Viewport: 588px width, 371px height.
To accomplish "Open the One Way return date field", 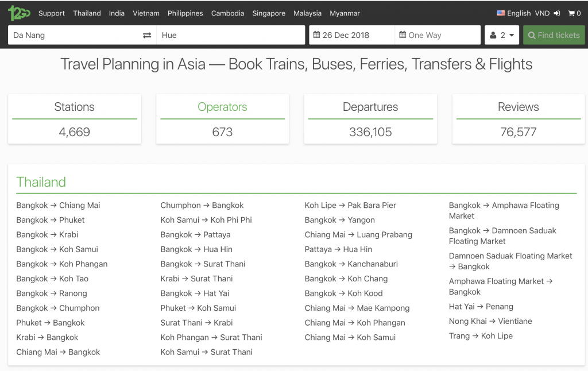I will 438,35.
